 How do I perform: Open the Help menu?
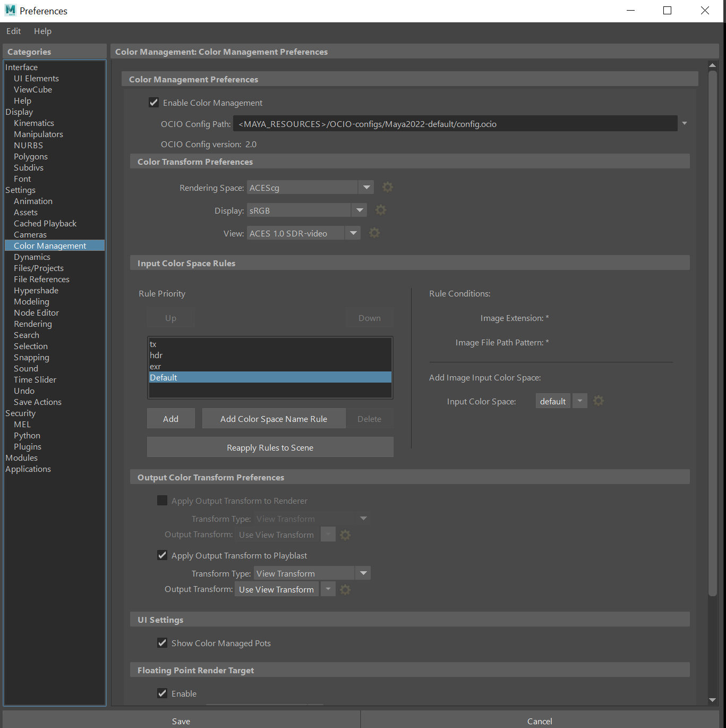pyautogui.click(x=42, y=31)
